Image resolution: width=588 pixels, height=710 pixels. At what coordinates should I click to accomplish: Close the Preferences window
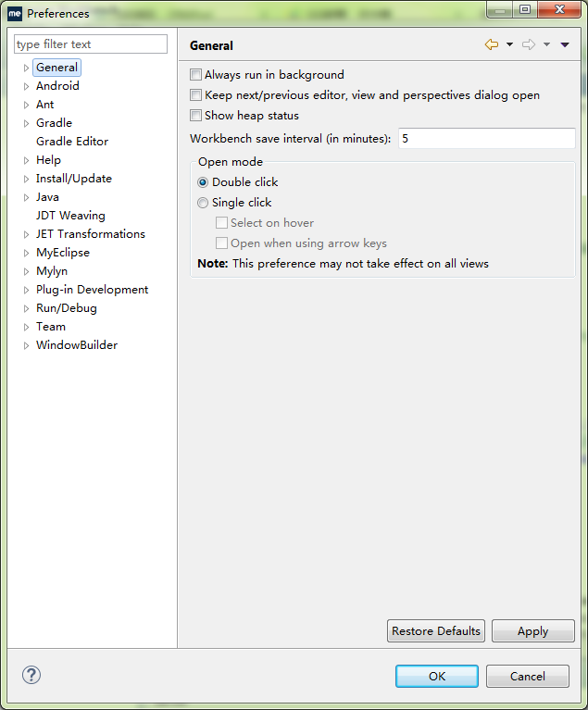click(559, 9)
